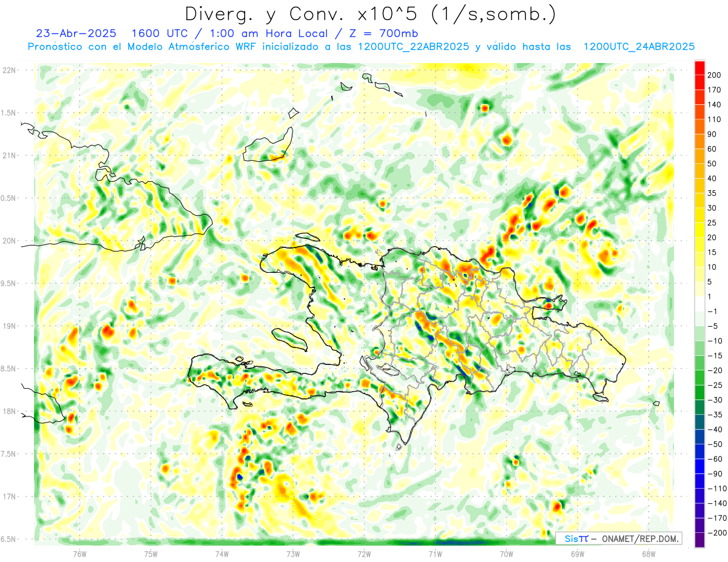Click the '-140' color bar label
This screenshot has height=562, width=728.
click(718, 503)
